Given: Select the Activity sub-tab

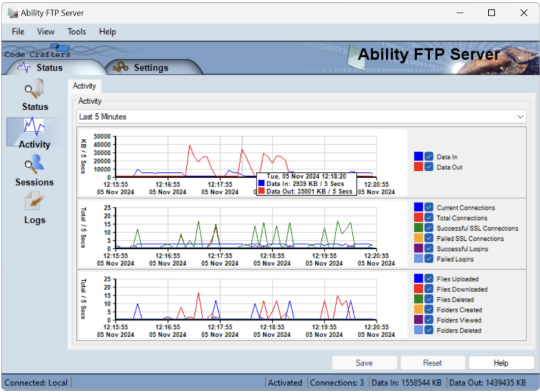Looking at the screenshot, I should (84, 86).
